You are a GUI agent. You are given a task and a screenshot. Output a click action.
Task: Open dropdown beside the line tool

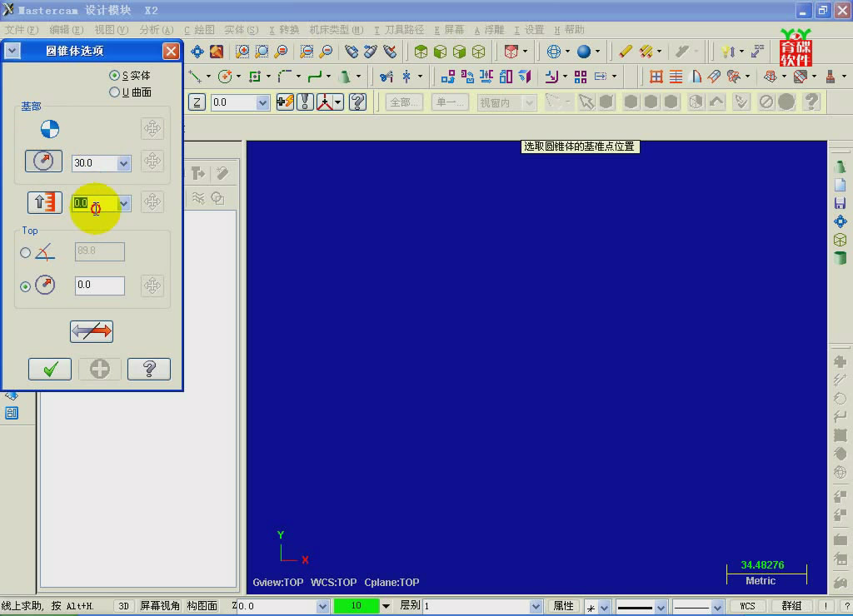click(208, 77)
